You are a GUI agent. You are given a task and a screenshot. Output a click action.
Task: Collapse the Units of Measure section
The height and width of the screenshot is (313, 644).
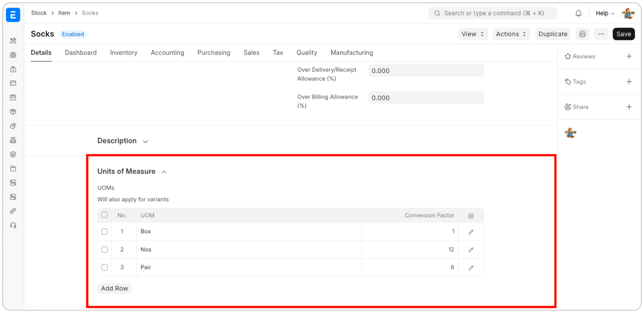(x=132, y=172)
